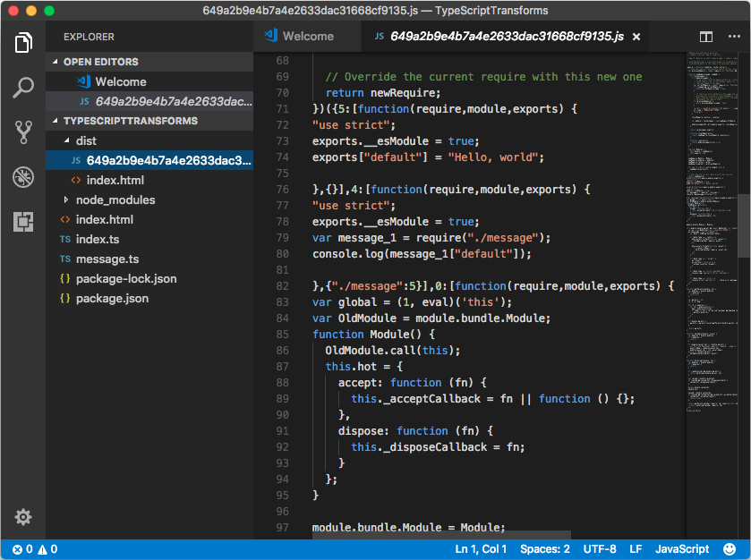Select the 649a2b9e4b7a4e2633dac31668cf9135.js editor tab
The height and width of the screenshot is (560, 751).
(505, 37)
